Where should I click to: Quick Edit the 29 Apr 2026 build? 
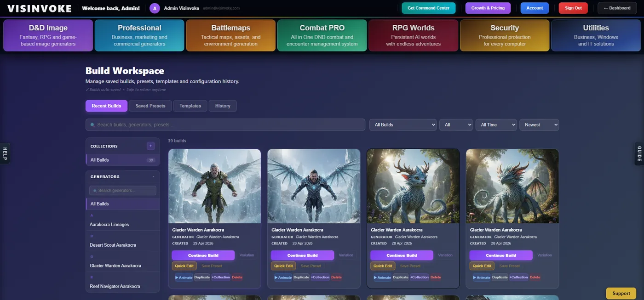pyautogui.click(x=184, y=266)
